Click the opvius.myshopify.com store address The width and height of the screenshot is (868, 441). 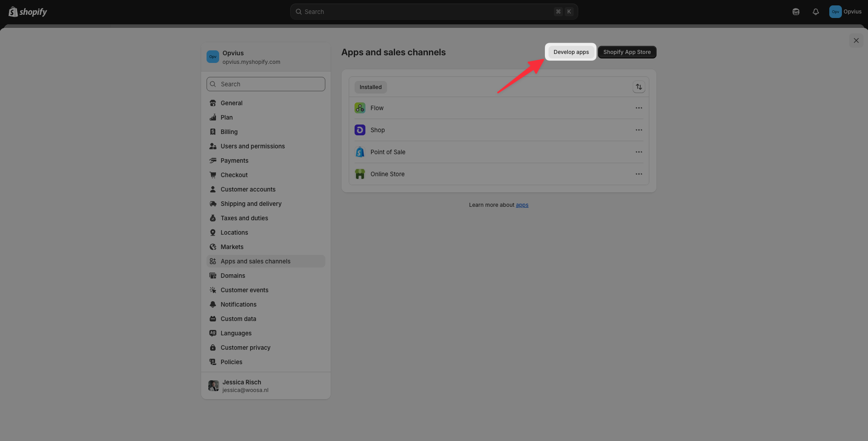click(251, 62)
